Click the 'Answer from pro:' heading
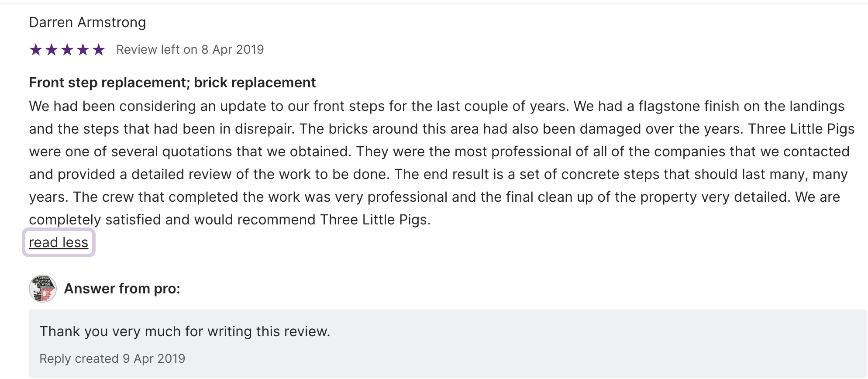Screen dimensions: 868x379 click(x=122, y=289)
